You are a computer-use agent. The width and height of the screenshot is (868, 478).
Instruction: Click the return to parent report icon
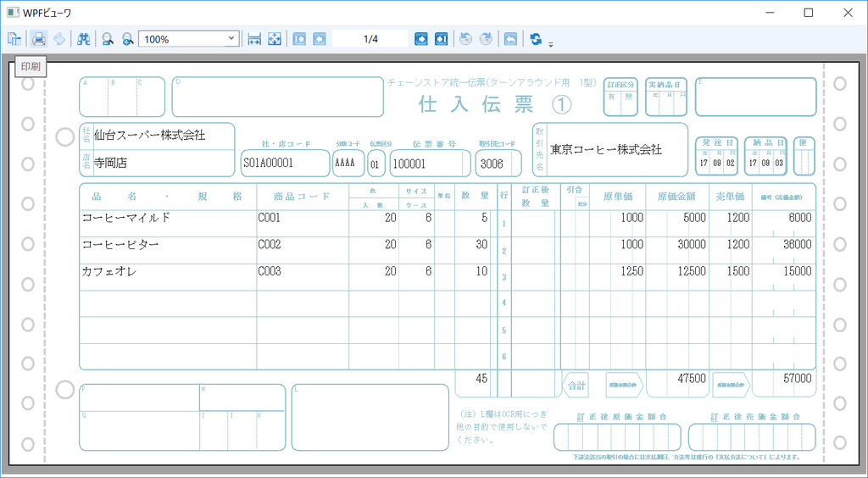point(510,39)
